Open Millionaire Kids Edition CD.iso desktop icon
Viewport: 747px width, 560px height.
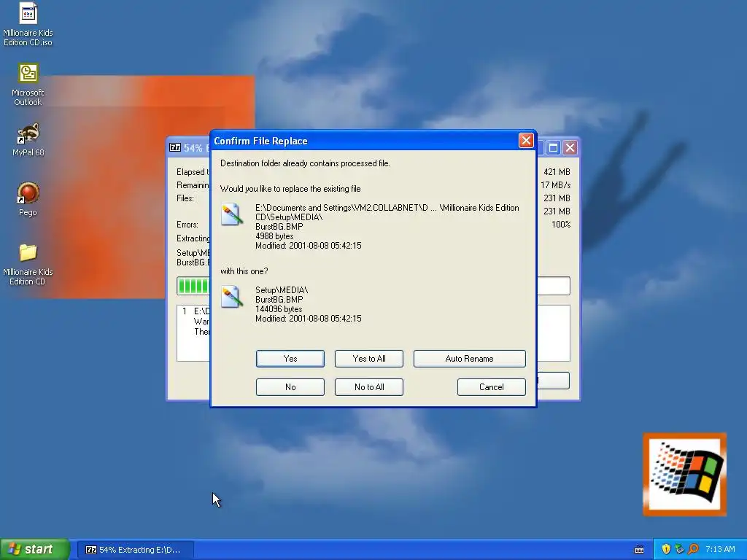(x=28, y=25)
